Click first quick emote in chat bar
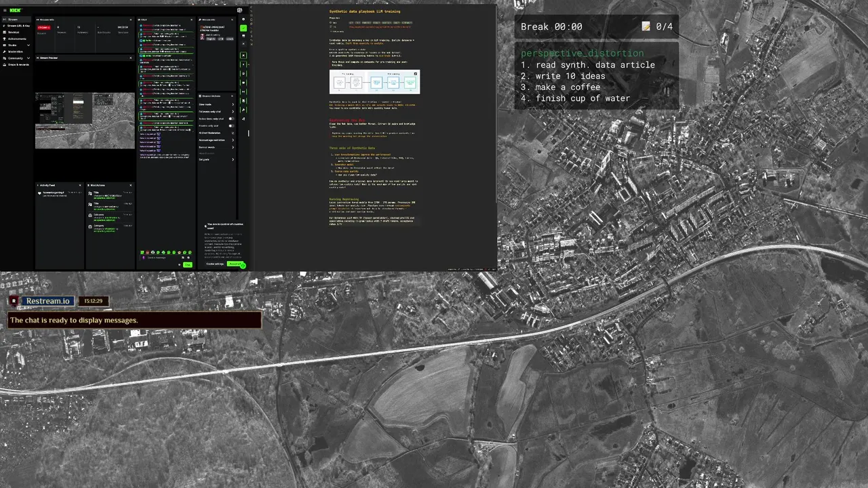Screen dimensions: 868x488 coord(142,253)
